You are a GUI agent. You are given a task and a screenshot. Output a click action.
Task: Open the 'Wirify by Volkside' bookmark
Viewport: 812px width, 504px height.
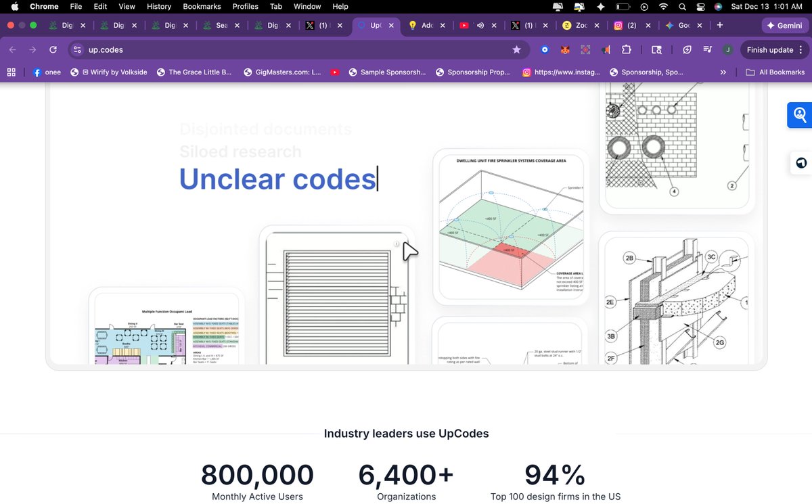click(109, 72)
